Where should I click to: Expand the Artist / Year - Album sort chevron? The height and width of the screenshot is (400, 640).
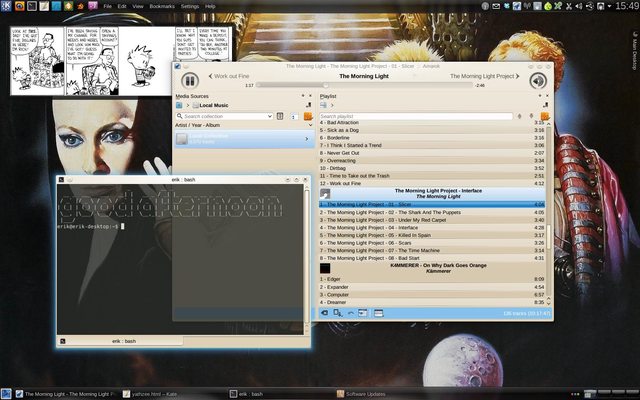(310, 125)
